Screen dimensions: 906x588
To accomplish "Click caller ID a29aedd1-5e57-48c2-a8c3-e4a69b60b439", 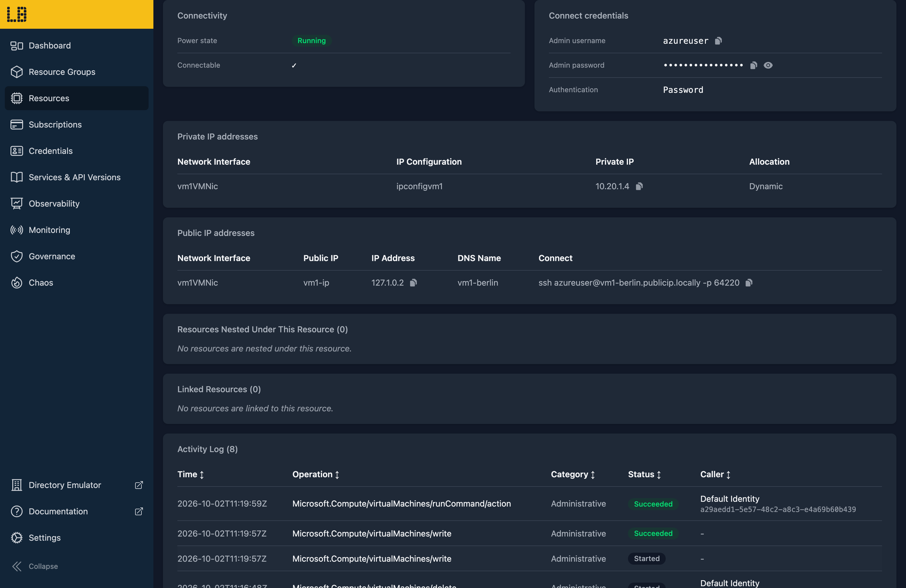I will (778, 510).
